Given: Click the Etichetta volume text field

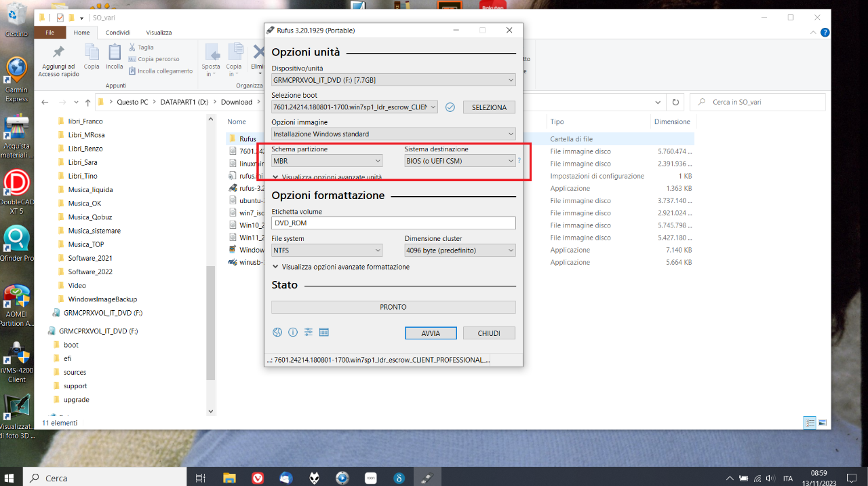Looking at the screenshot, I should pyautogui.click(x=393, y=223).
